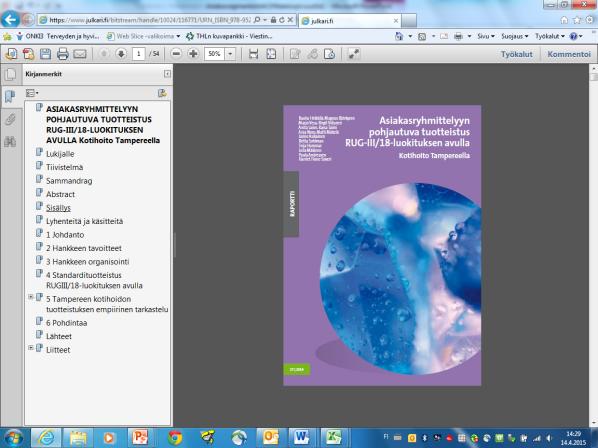Screen dimensions: 598x448
Task: Click the page number input field
Action: (x=138, y=54)
